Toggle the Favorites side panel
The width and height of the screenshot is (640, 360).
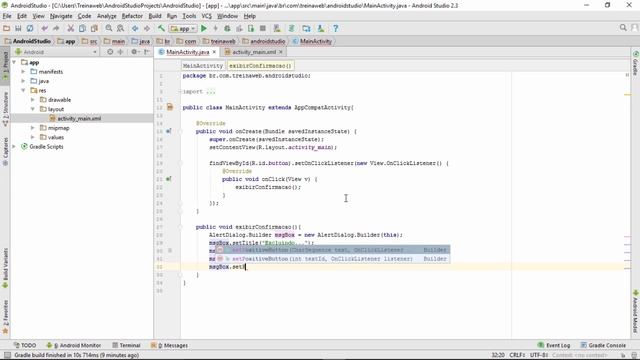coord(5,317)
